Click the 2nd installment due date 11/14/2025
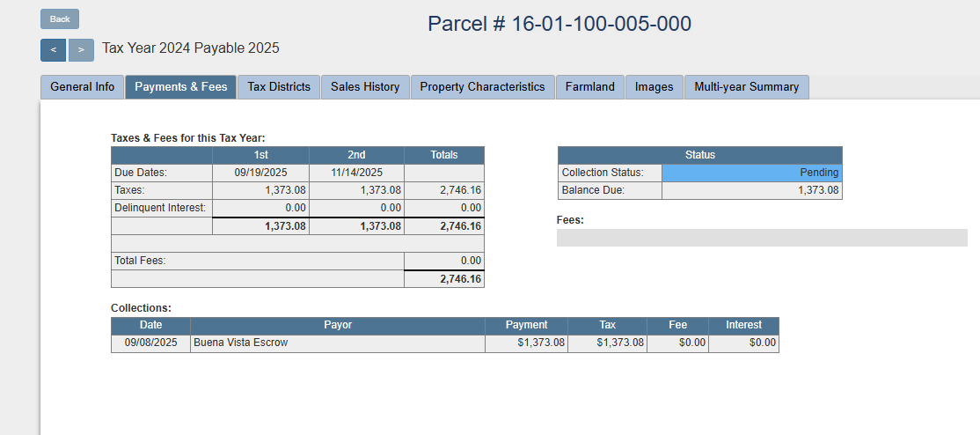The height and width of the screenshot is (435, 980). click(x=356, y=173)
